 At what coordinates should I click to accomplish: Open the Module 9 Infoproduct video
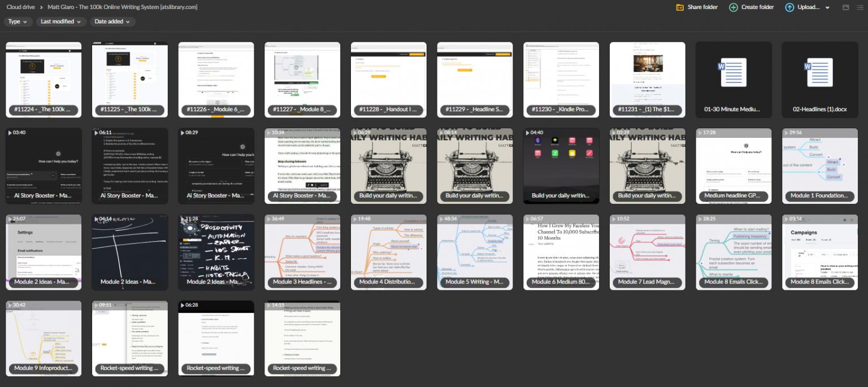tap(44, 338)
